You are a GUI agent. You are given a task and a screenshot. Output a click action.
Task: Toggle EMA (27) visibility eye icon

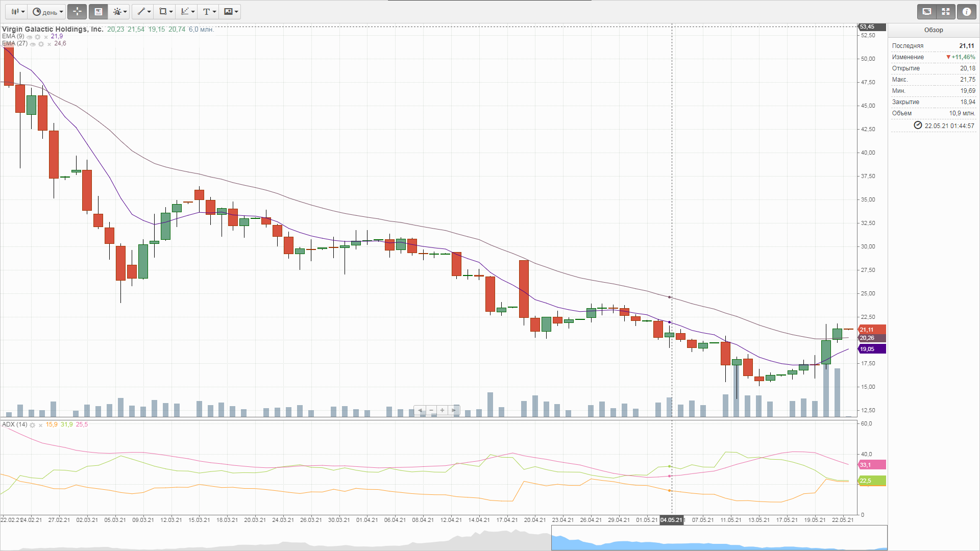point(33,44)
